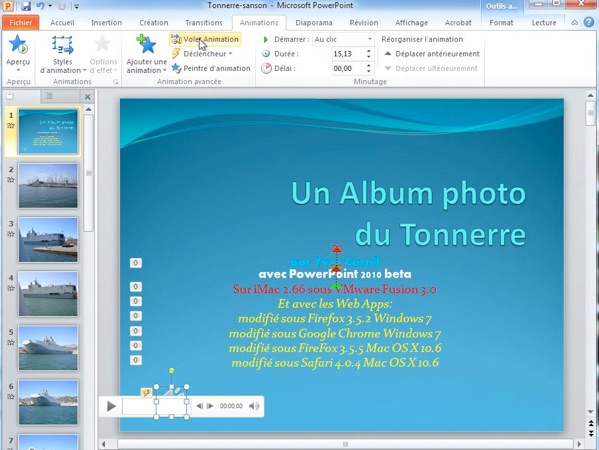Click the animation trigger lightning tag on audio

tap(146, 392)
